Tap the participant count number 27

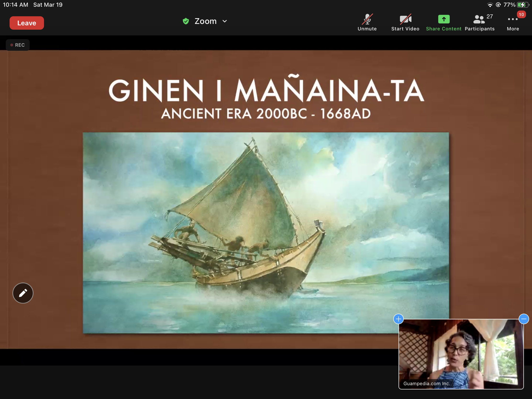pyautogui.click(x=489, y=16)
